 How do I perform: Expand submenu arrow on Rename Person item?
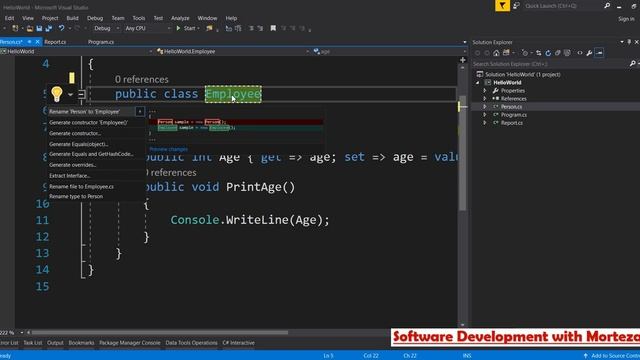(140, 111)
